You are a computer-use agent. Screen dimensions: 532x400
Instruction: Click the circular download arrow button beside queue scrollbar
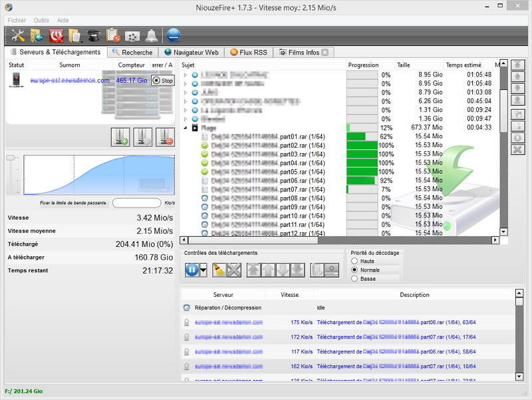click(518, 138)
